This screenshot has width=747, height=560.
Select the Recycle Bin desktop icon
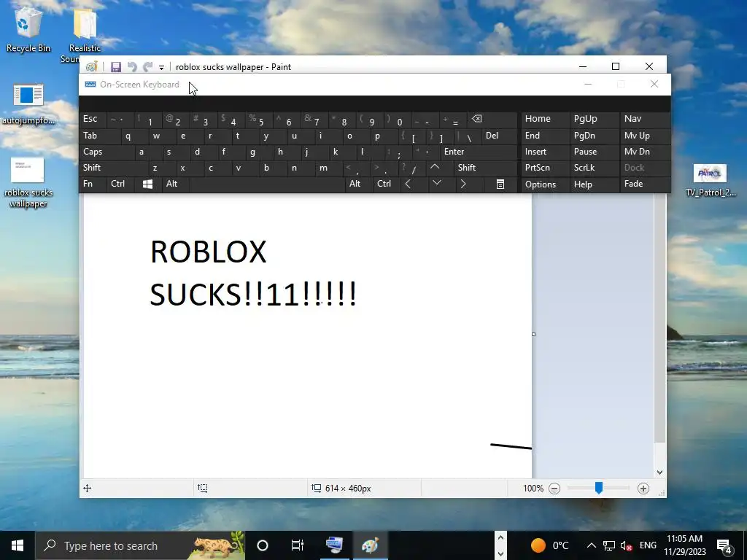[28, 29]
